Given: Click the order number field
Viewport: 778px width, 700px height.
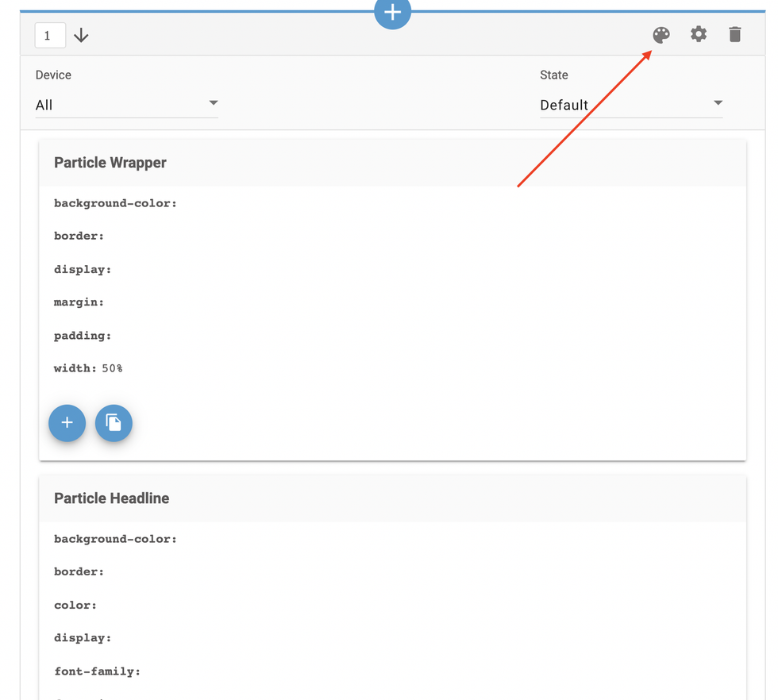Looking at the screenshot, I should click(49, 36).
